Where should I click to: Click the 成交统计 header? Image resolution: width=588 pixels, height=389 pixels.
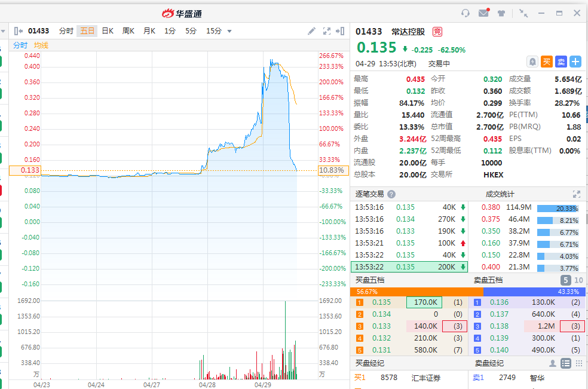tap(500, 194)
